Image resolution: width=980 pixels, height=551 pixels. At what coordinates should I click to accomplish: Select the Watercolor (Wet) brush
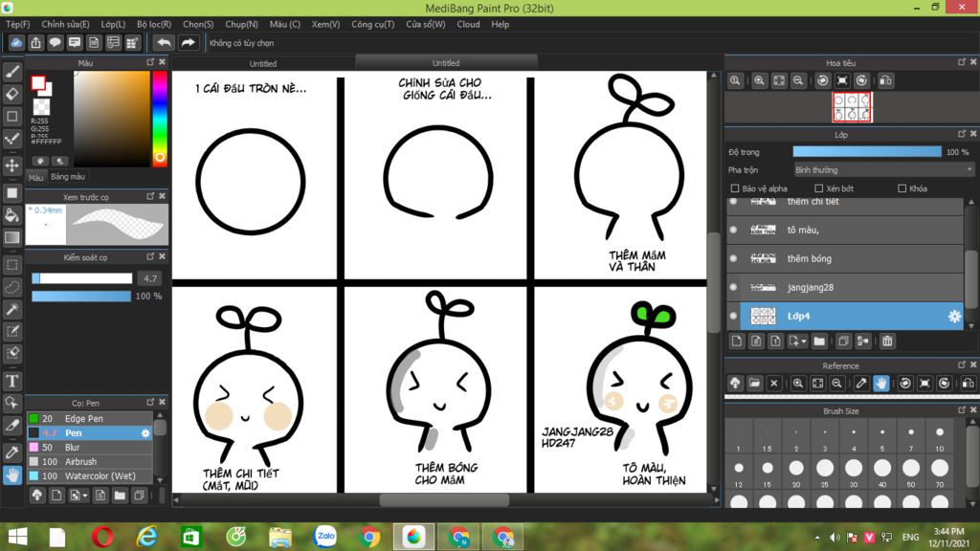click(89, 476)
